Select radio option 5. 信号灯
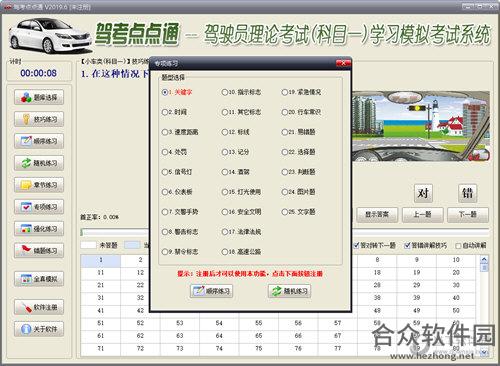The height and width of the screenshot is (366, 500). pos(177,172)
